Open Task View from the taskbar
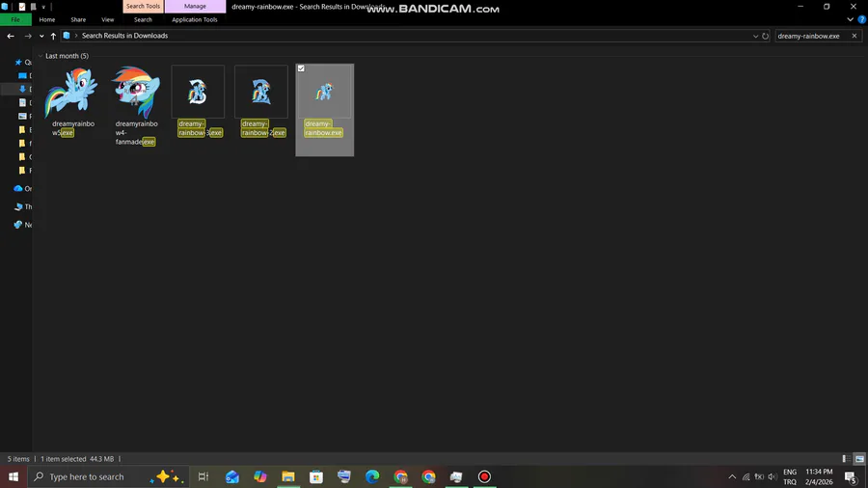The image size is (868, 488). pos(203,476)
